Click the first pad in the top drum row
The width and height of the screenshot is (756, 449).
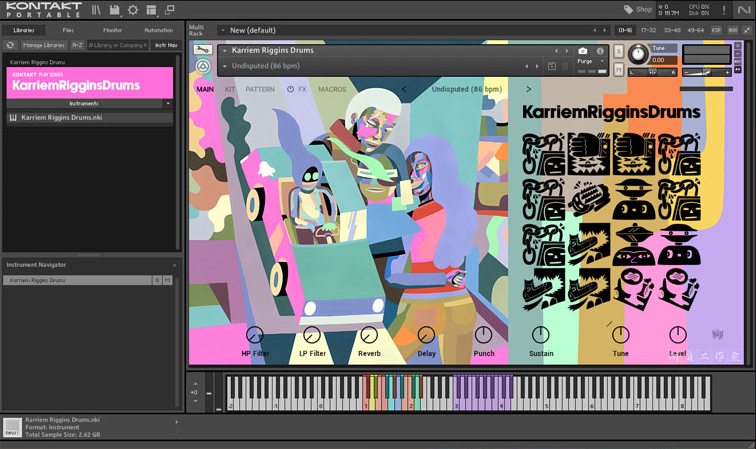tap(544, 154)
